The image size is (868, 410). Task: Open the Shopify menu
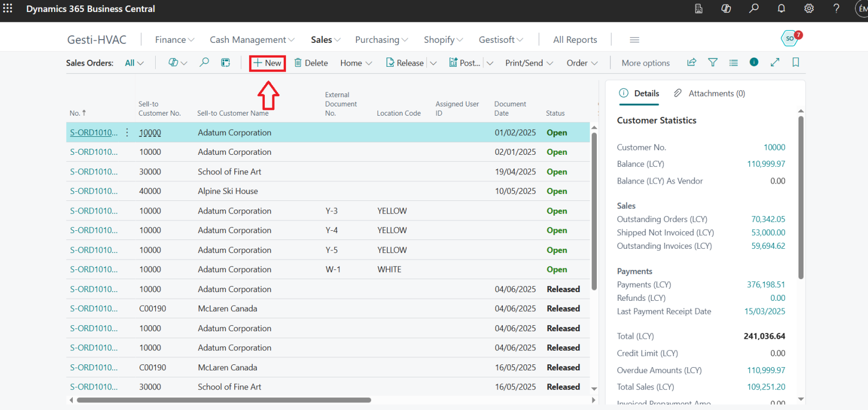pyautogui.click(x=443, y=40)
